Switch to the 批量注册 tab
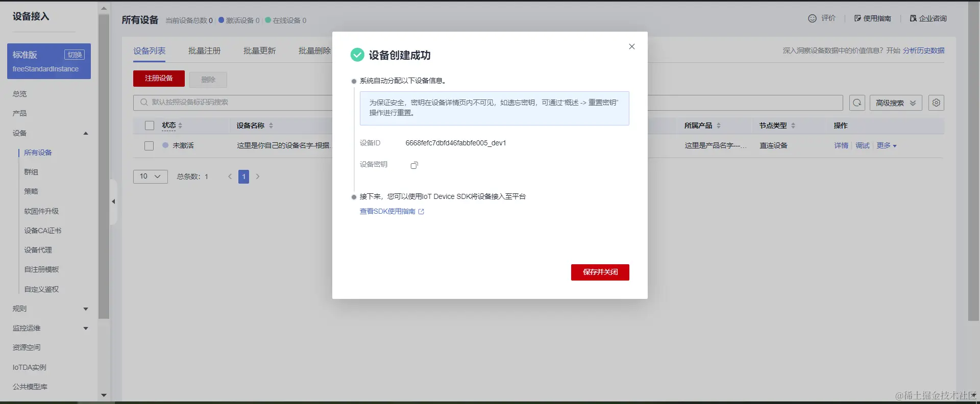This screenshot has height=404, width=980. (205, 51)
